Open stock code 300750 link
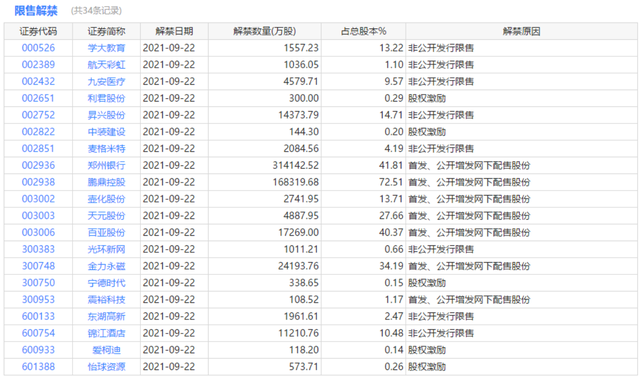The image size is (640, 378). tap(38, 282)
